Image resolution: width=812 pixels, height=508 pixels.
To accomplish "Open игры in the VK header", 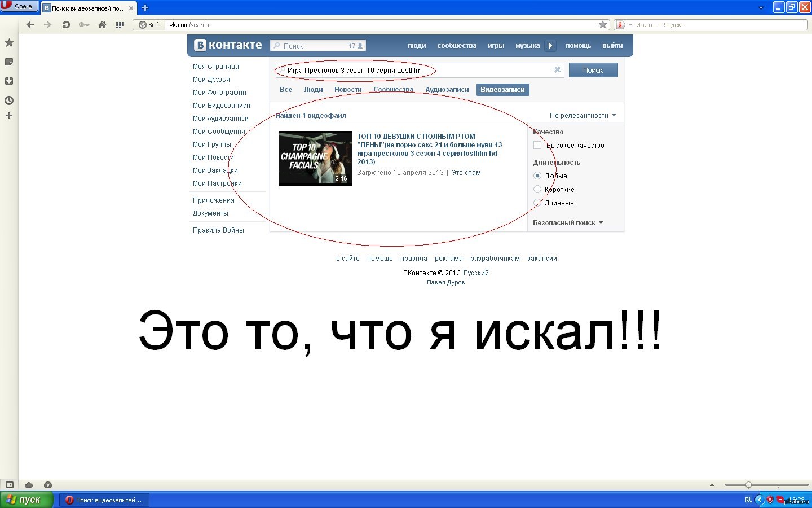I will [496, 46].
